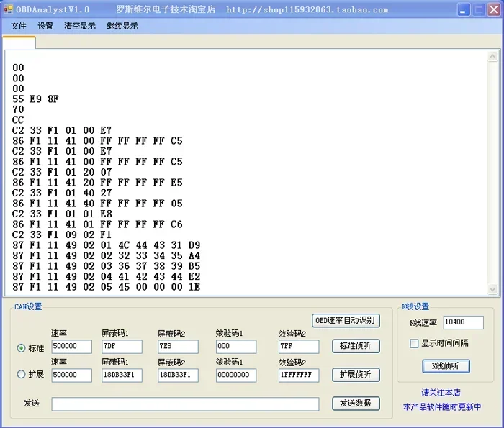Viewport: 504px width, 428px height.
Task: Open the 文件 menu
Action: [x=18, y=26]
